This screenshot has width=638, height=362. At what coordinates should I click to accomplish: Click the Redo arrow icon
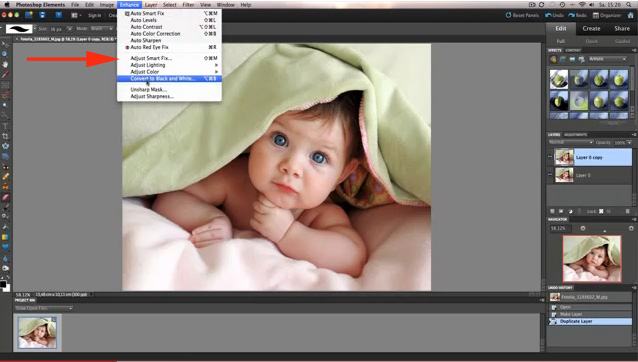click(x=572, y=15)
